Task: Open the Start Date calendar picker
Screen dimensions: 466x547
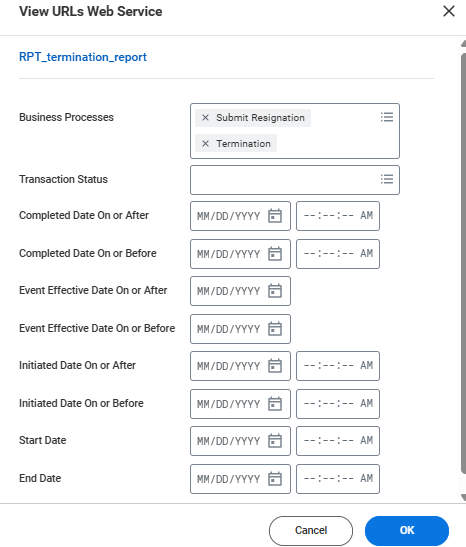Action: pyautogui.click(x=275, y=441)
